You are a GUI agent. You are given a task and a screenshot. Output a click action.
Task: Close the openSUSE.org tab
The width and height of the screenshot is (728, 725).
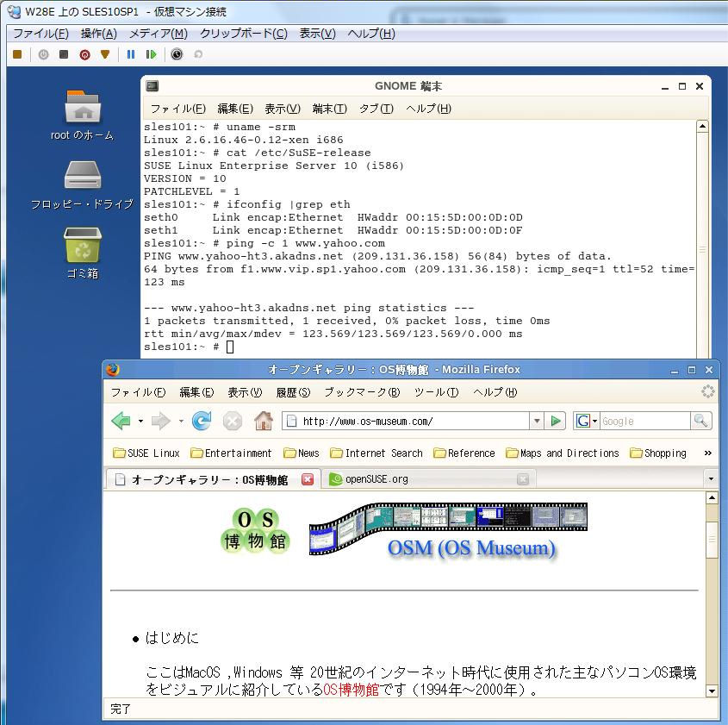(x=523, y=479)
